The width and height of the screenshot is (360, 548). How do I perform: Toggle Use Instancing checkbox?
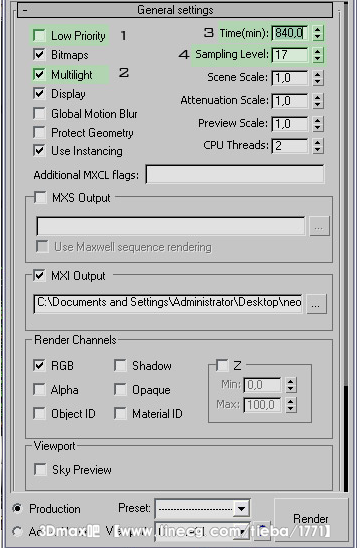pyautogui.click(x=39, y=151)
